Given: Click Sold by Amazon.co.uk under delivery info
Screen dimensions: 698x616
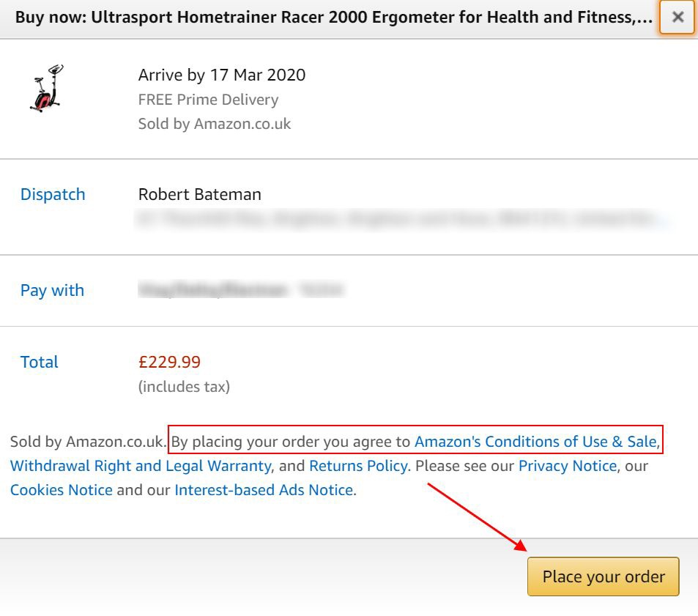Looking at the screenshot, I should [x=214, y=124].
